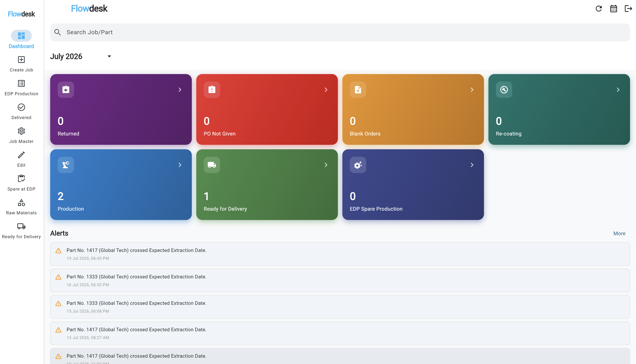This screenshot has width=636, height=364.
Task: Open the alert dated 13 Jul 2026, 08:27 AM
Action: [340, 333]
